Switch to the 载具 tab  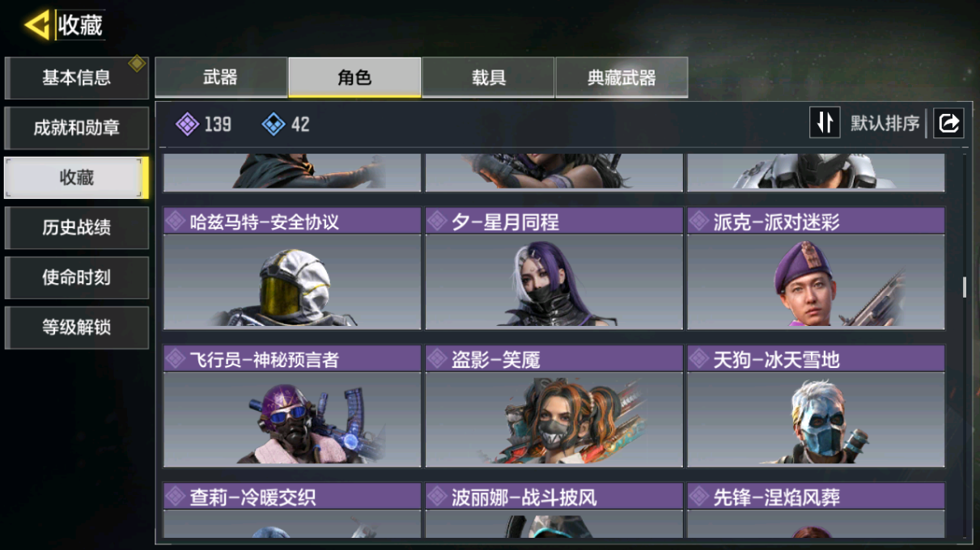(x=489, y=78)
